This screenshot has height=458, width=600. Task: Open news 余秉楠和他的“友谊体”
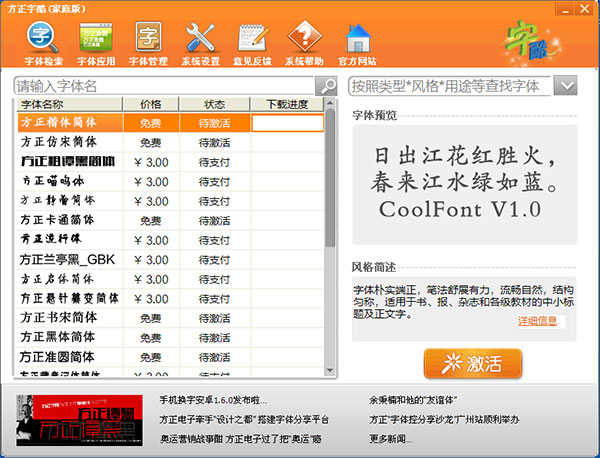413,400
